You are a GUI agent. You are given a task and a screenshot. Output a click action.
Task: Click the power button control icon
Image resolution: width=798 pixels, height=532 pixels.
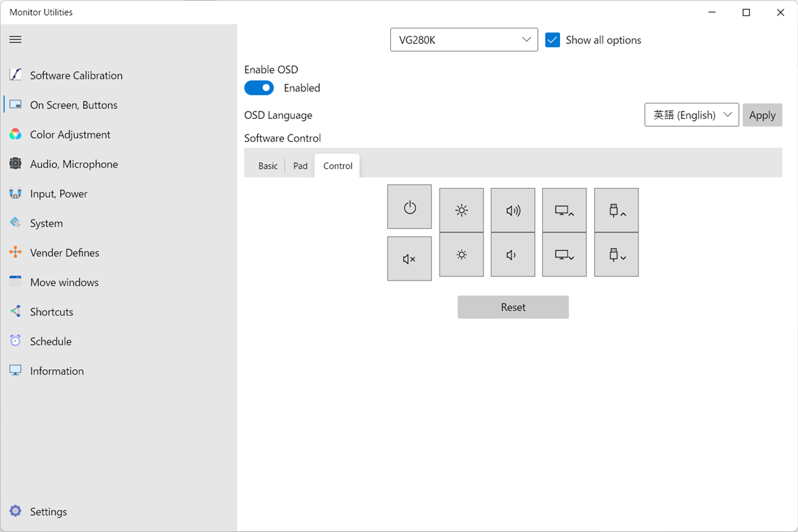pos(409,207)
